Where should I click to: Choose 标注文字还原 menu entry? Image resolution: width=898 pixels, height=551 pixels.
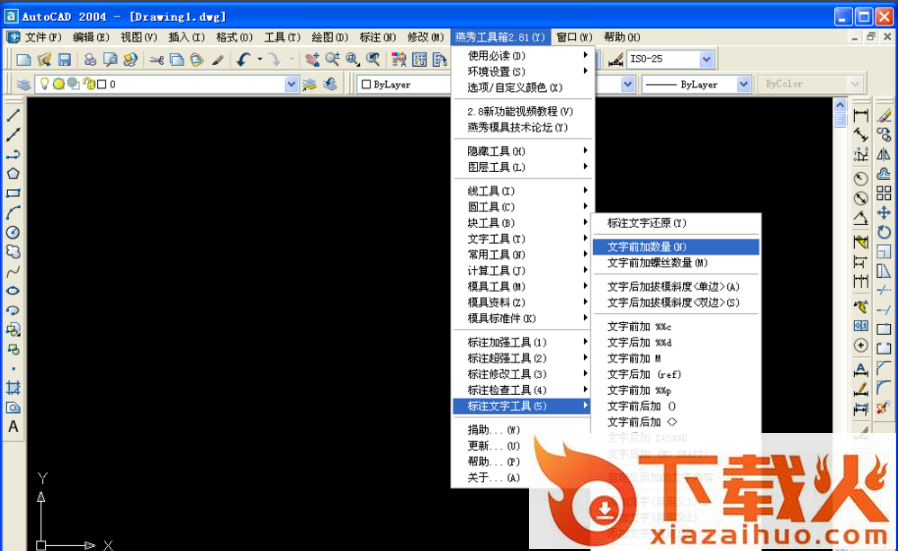tap(676, 223)
